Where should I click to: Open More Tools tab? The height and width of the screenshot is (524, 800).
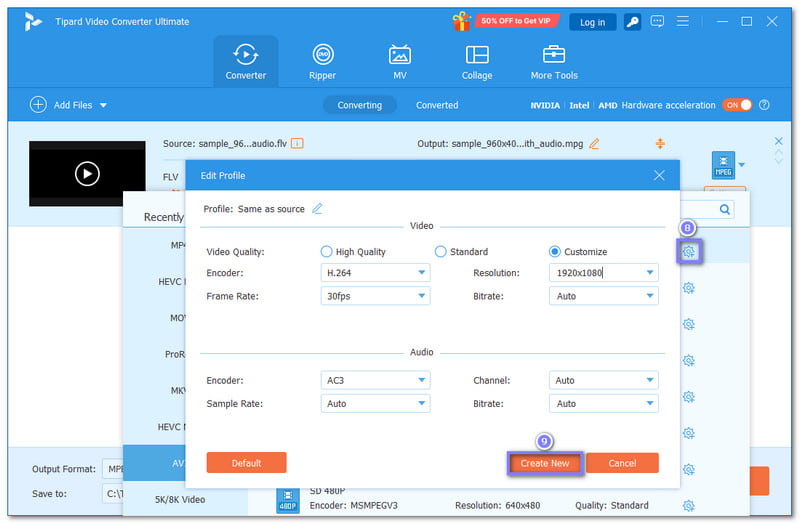pos(554,62)
